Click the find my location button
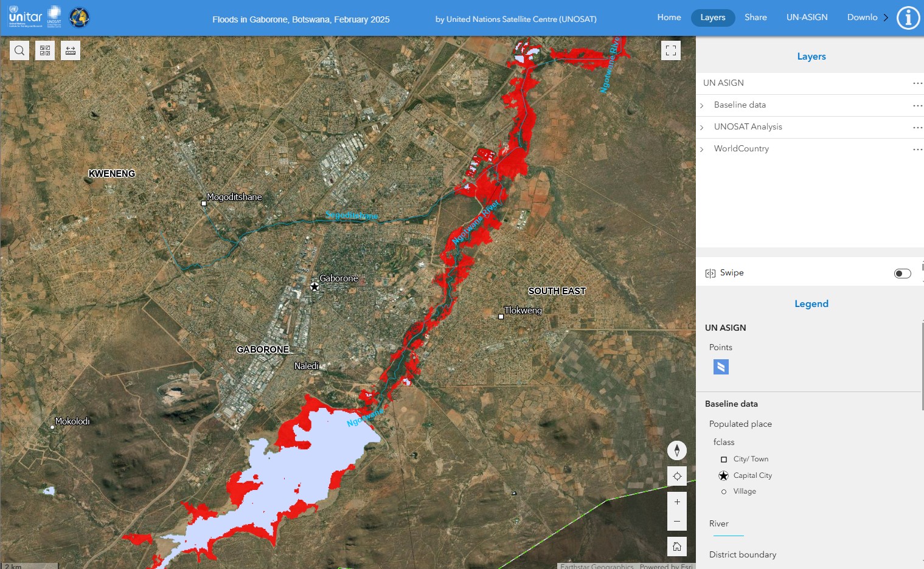Viewport: 924px width, 569px height. [x=676, y=476]
